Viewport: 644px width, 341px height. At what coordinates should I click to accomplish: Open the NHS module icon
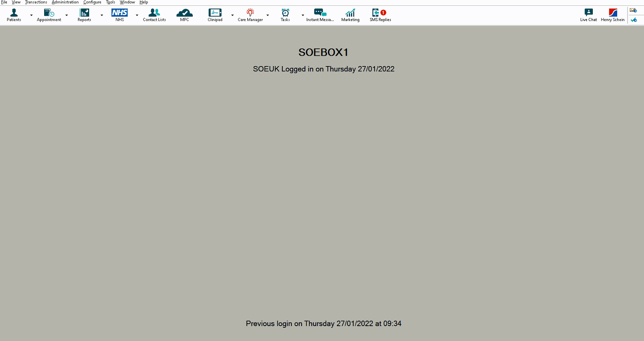119,14
